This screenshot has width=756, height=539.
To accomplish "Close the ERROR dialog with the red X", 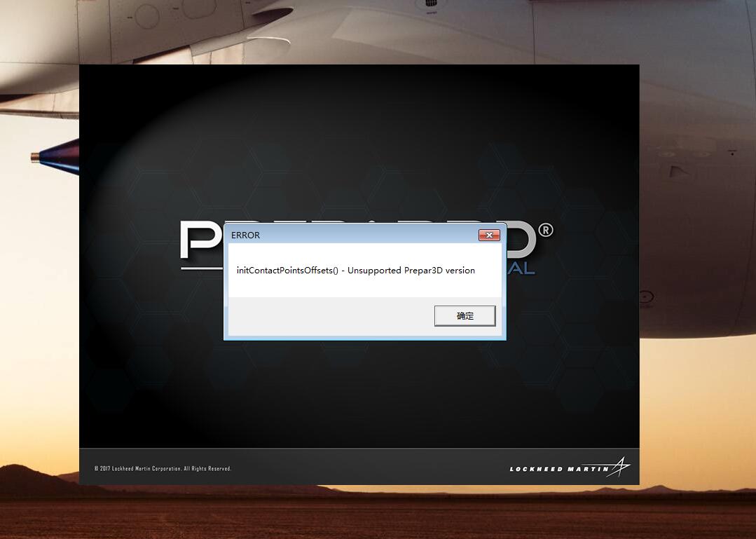I will (488, 236).
